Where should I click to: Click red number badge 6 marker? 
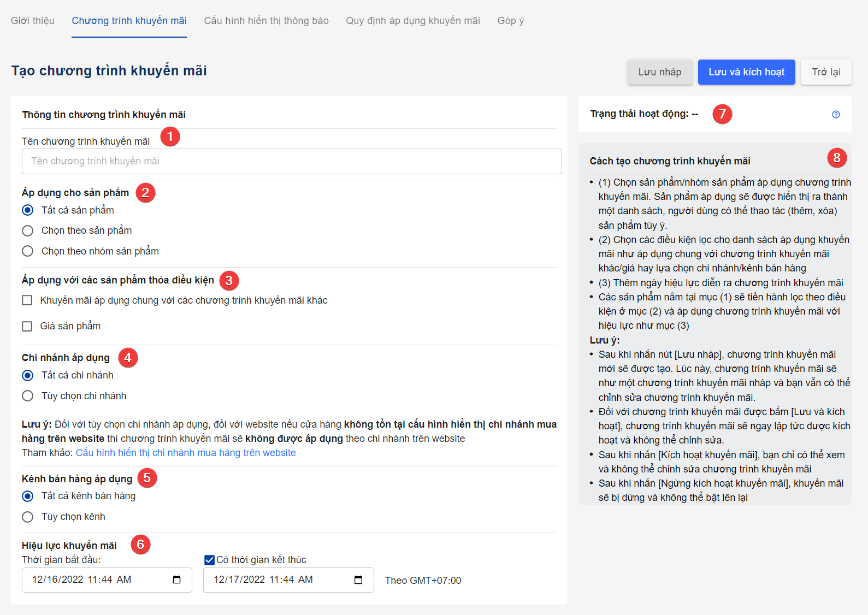(x=140, y=545)
